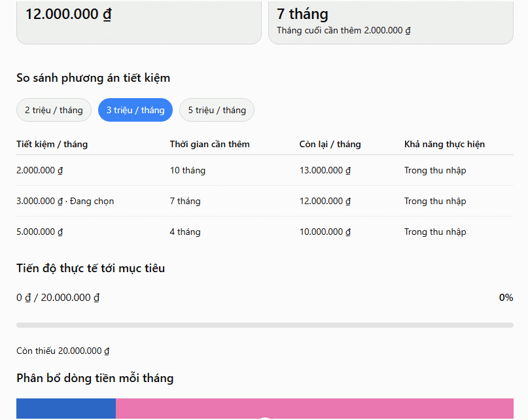Image resolution: width=528 pixels, height=420 pixels.
Task: Click the "10 tháng" duration cell
Action: 188,170
